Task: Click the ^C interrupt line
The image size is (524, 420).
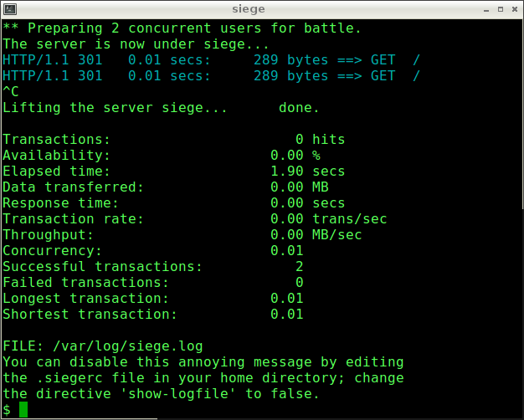Action: pos(11,91)
